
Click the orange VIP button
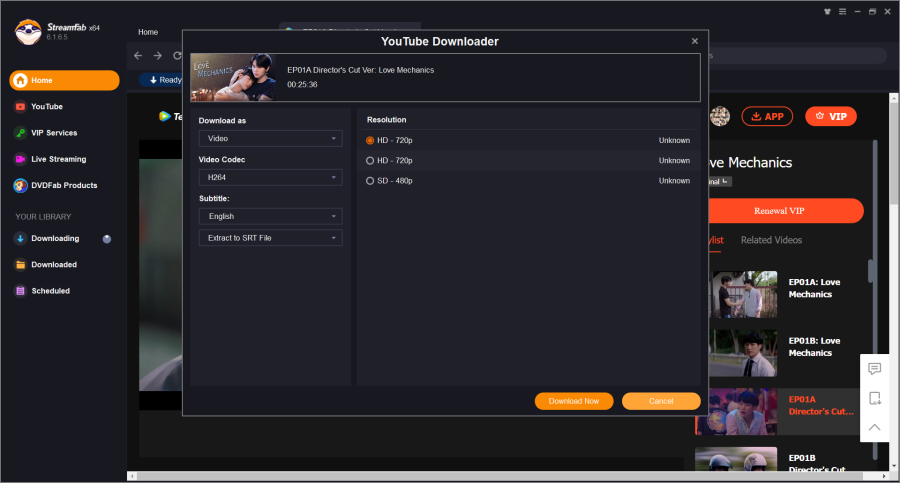click(x=831, y=117)
